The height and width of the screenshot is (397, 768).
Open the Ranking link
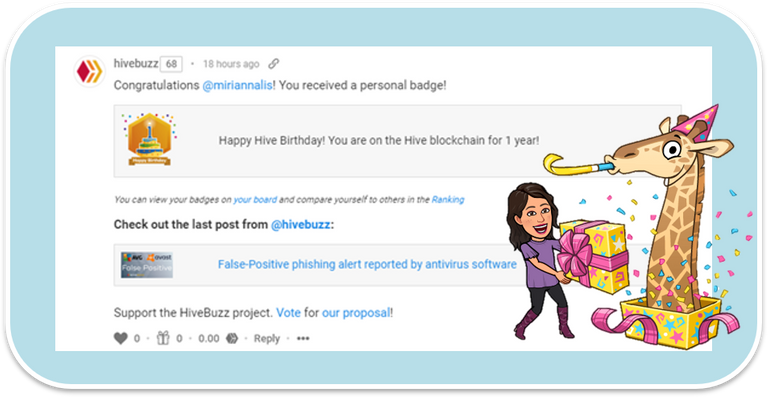[448, 200]
